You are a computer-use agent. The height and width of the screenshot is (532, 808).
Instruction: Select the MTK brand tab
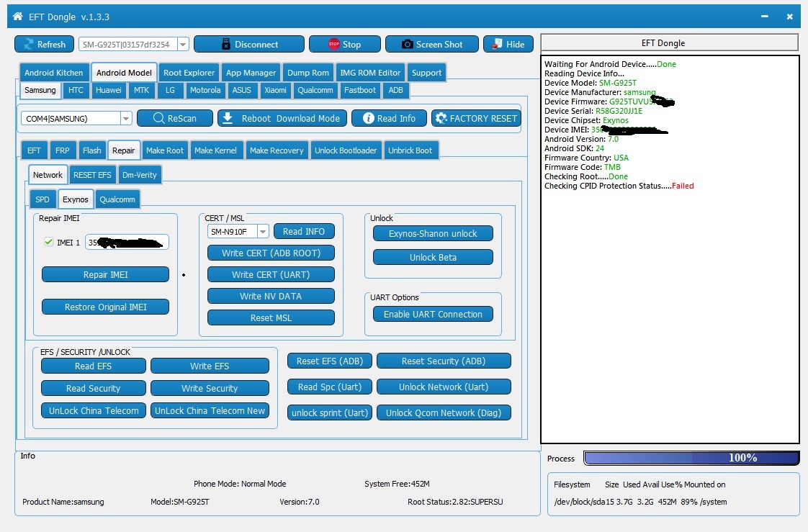(x=141, y=90)
